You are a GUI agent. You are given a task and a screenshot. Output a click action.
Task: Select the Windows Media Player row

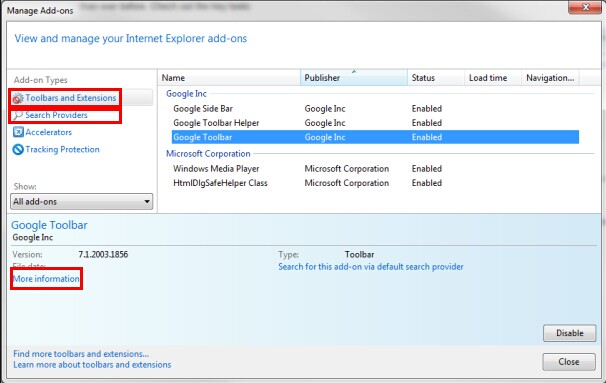(375, 169)
